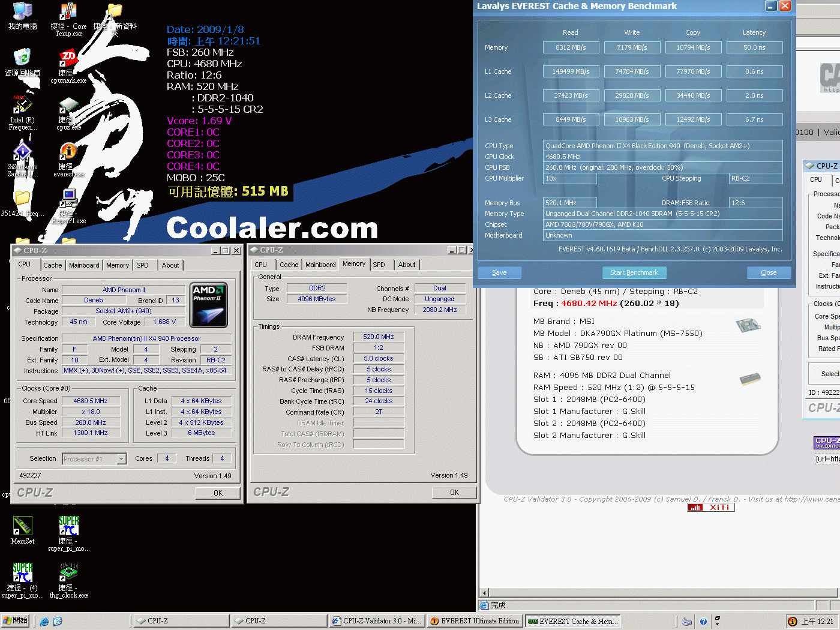Click Save in the EVEREST benchmark window
840x630 pixels.
499,272
